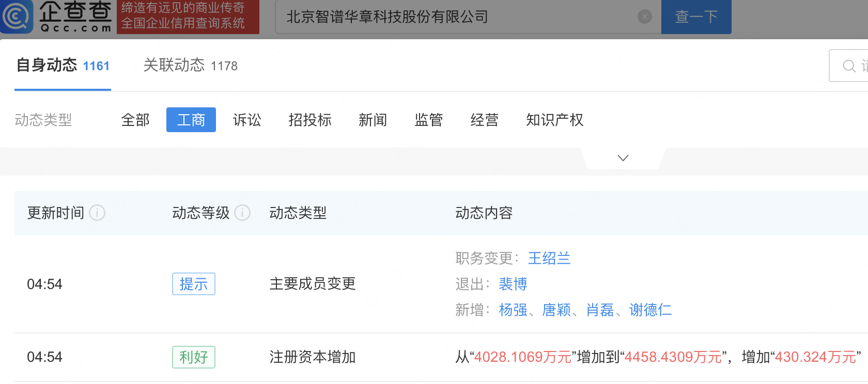Screen dimensions: 868x384
Task: Click the company name search input
Action: coord(455,17)
